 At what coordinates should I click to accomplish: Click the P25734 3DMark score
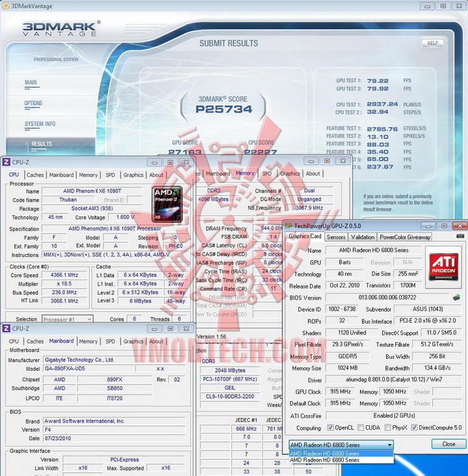(x=224, y=109)
